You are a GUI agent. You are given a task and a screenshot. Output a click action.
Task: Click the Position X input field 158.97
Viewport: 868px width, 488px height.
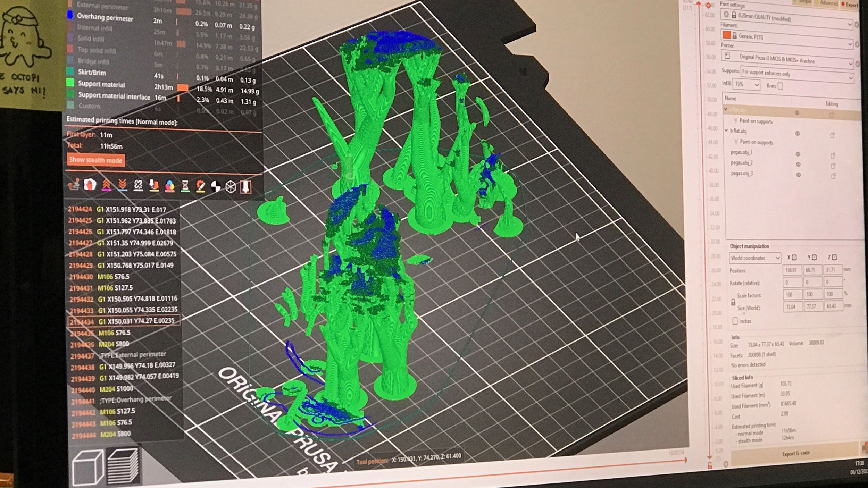point(792,270)
